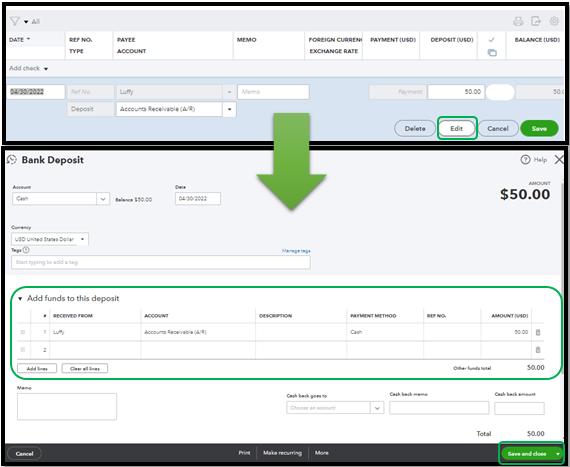Click the 50.00 amount cell in line 1
Screen dimensions: 570x467
point(506,332)
